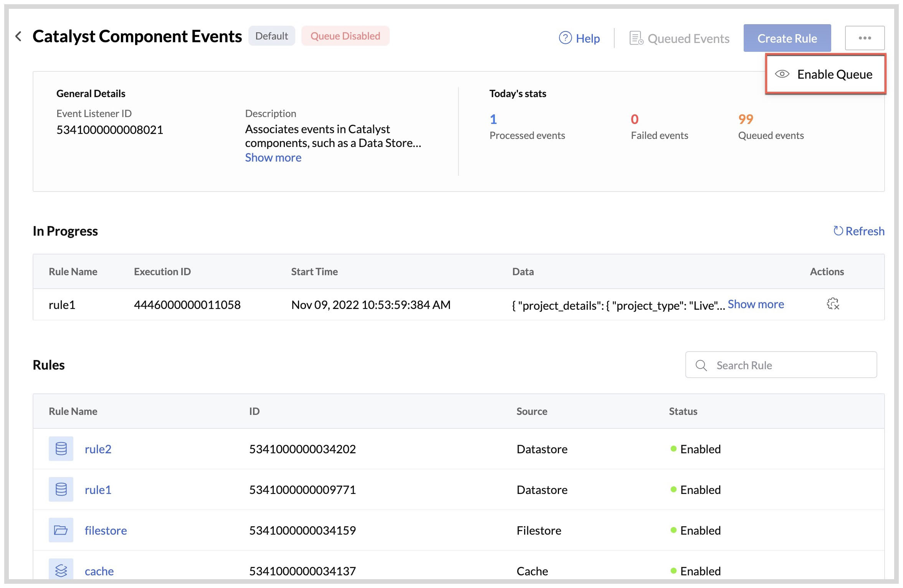Image resolution: width=903 pixels, height=588 pixels.
Task: Click the terminate execution icon for rule1
Action: [x=832, y=304]
